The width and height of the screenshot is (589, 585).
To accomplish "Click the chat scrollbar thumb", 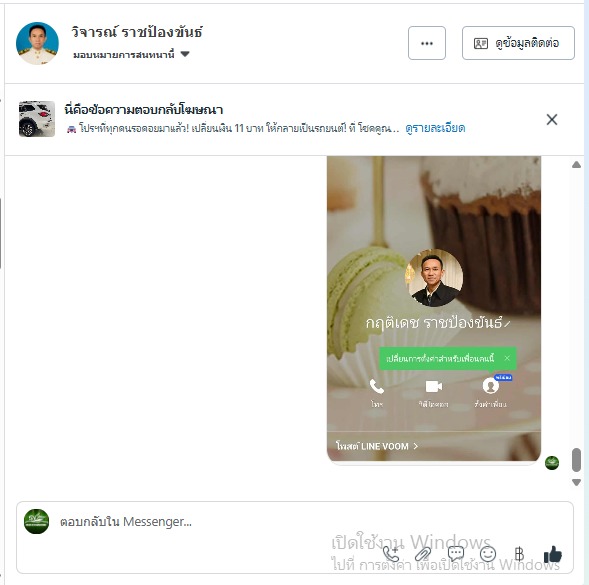I will click(x=576, y=460).
